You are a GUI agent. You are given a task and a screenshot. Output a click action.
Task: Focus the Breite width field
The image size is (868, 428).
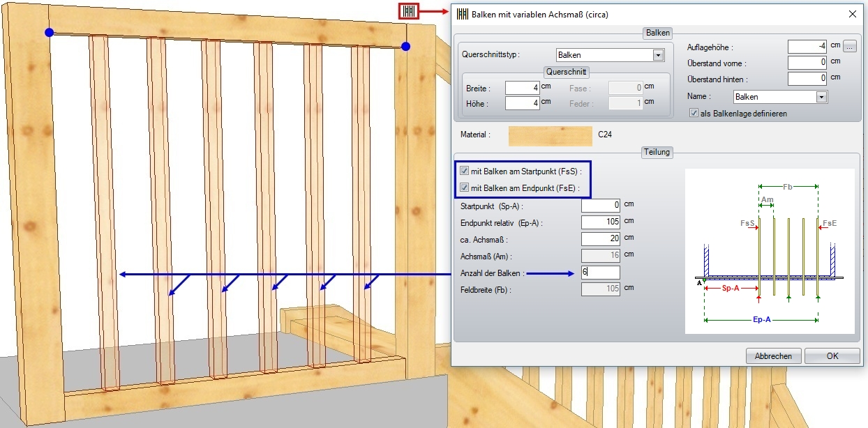(x=521, y=88)
